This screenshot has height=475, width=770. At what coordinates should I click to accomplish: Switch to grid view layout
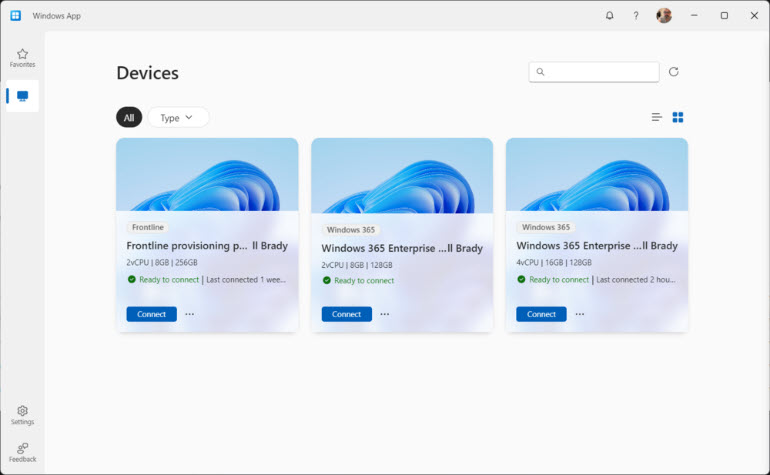coord(678,117)
